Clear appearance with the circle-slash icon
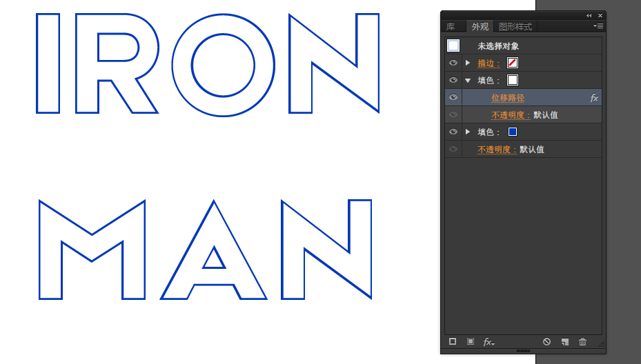Screen dimensions: 641x364 (546, 341)
